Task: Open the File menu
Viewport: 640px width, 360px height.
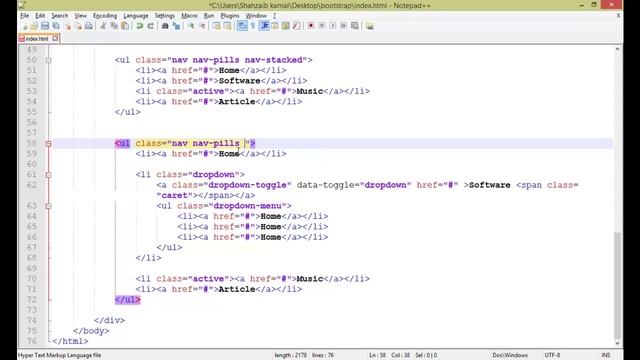Action: click(x=24, y=16)
